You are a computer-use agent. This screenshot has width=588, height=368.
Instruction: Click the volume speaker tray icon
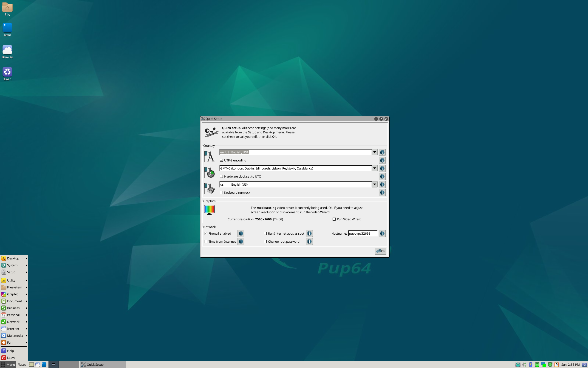tap(524, 364)
